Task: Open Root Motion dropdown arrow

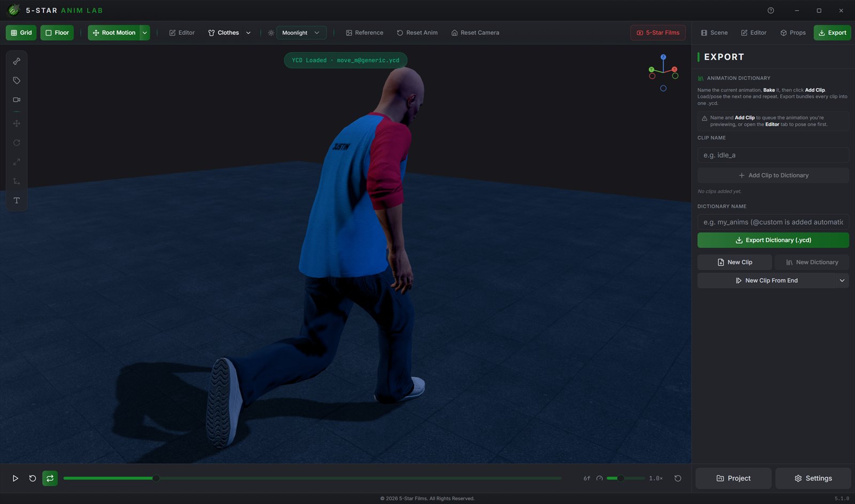Action: coord(145,33)
